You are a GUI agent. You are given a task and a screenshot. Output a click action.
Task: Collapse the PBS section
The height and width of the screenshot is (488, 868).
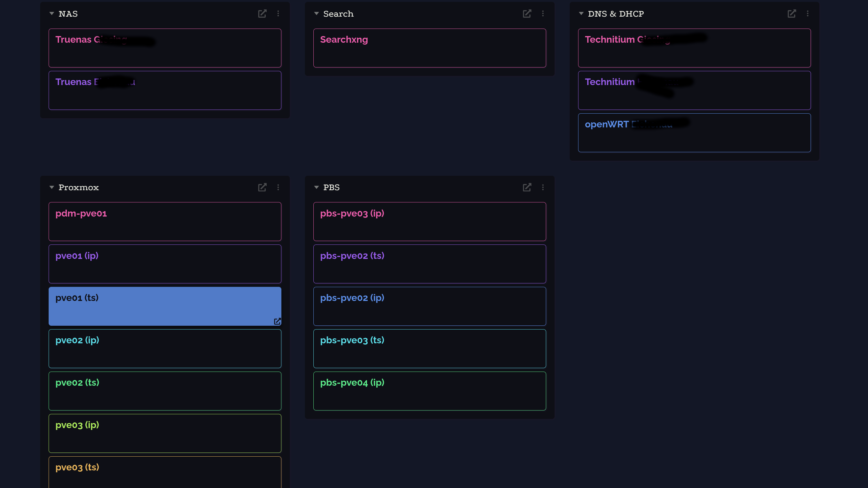pyautogui.click(x=317, y=187)
